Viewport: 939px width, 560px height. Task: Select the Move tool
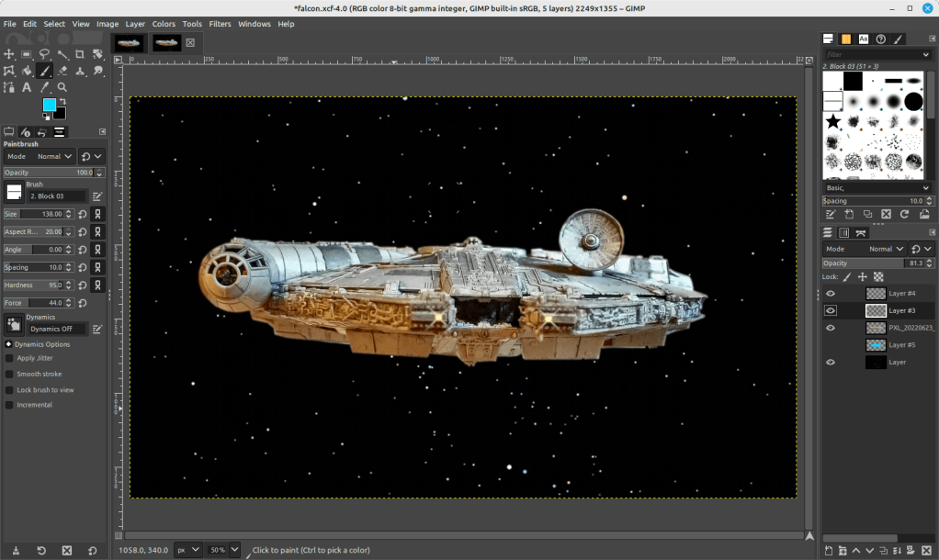9,54
